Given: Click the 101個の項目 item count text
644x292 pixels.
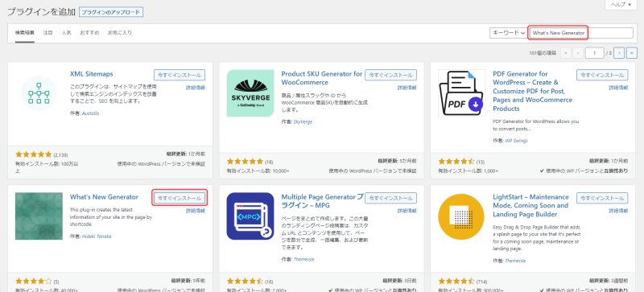Looking at the screenshot, I should coord(542,53).
